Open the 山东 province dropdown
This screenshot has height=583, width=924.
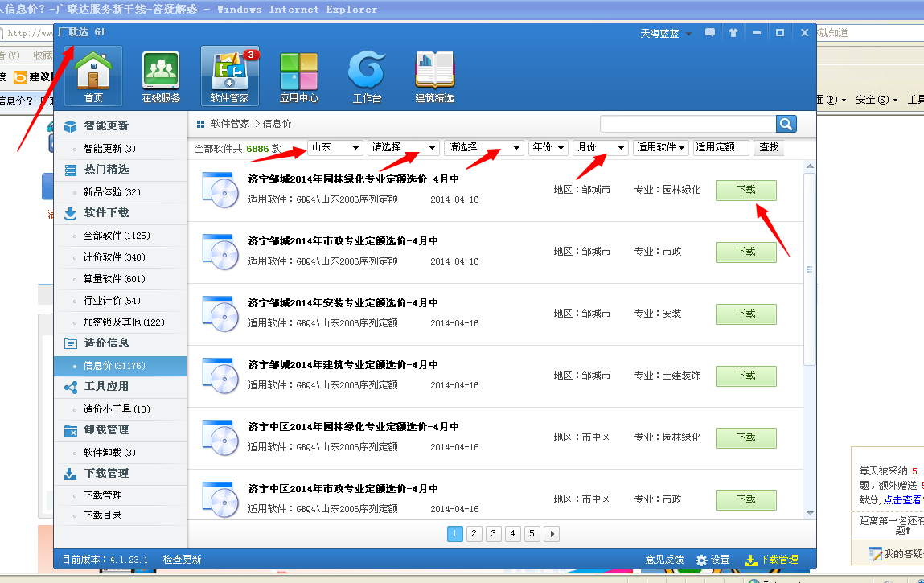pyautogui.click(x=335, y=147)
